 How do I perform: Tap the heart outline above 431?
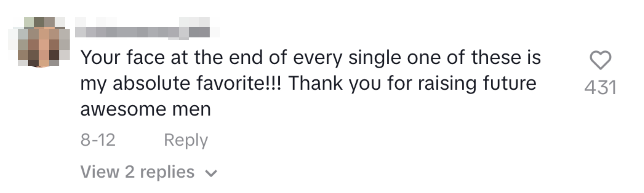(x=600, y=60)
